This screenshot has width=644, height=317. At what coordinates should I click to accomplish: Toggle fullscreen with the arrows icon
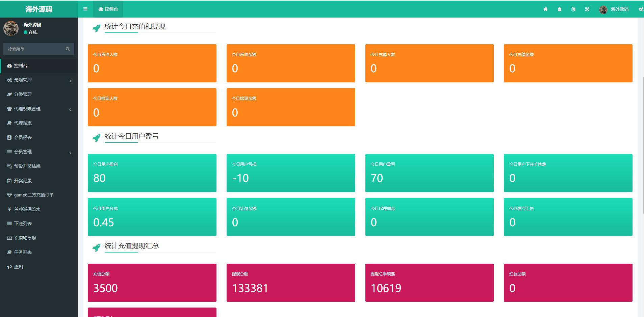587,9
